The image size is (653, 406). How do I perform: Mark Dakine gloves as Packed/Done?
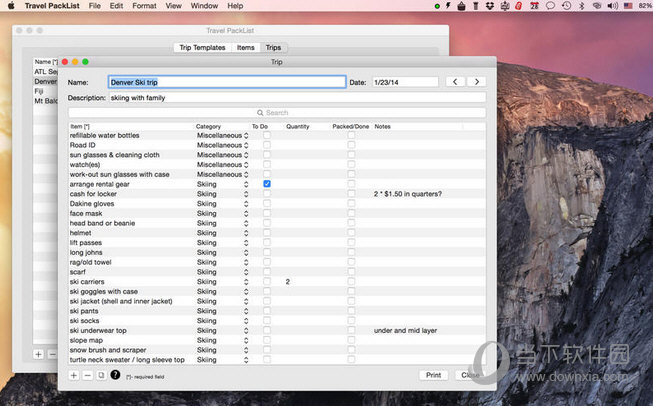click(x=351, y=203)
